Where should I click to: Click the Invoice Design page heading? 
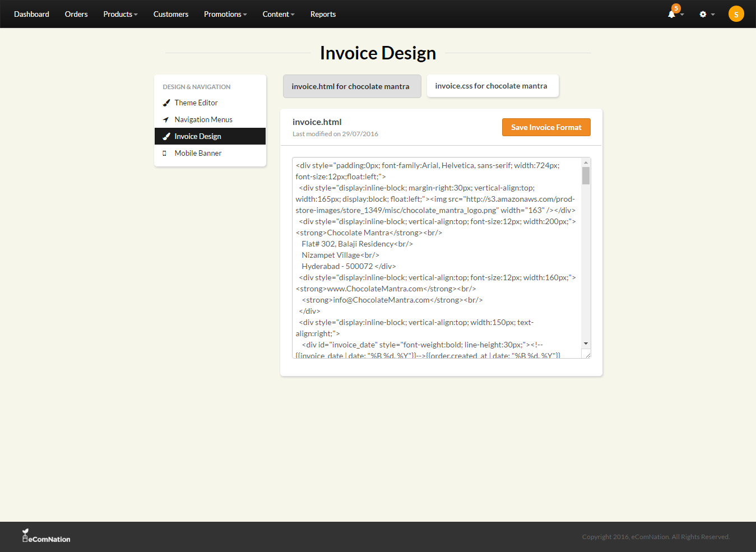378,53
